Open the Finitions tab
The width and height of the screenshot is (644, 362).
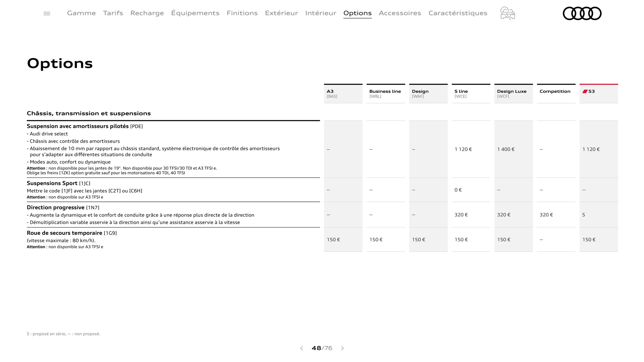242,13
